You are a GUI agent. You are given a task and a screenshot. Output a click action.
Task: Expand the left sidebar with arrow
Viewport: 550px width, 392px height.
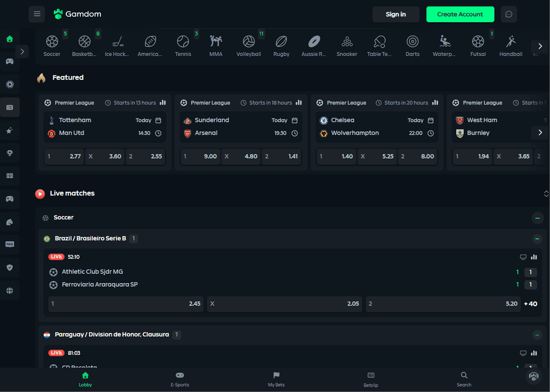tap(22, 51)
